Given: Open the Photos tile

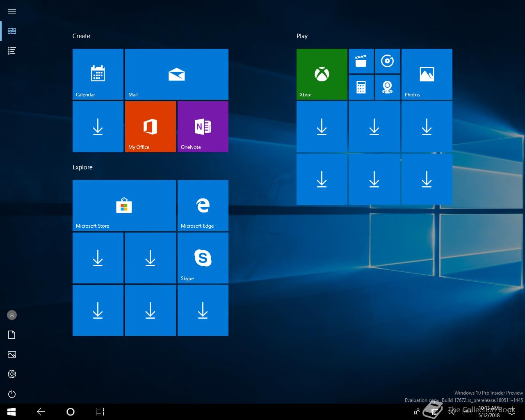Looking at the screenshot, I should tap(427, 74).
